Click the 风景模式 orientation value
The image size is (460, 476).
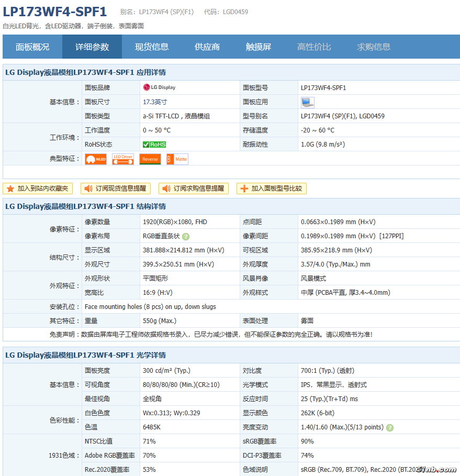click(x=313, y=279)
